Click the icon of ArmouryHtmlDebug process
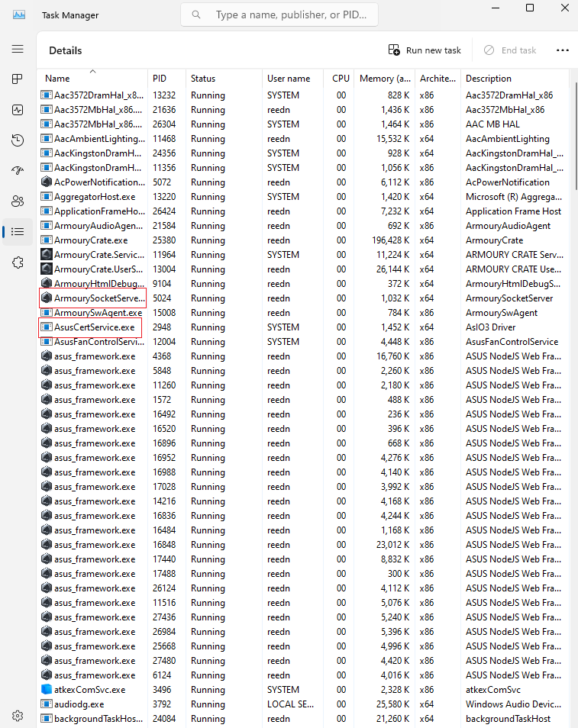 46,283
